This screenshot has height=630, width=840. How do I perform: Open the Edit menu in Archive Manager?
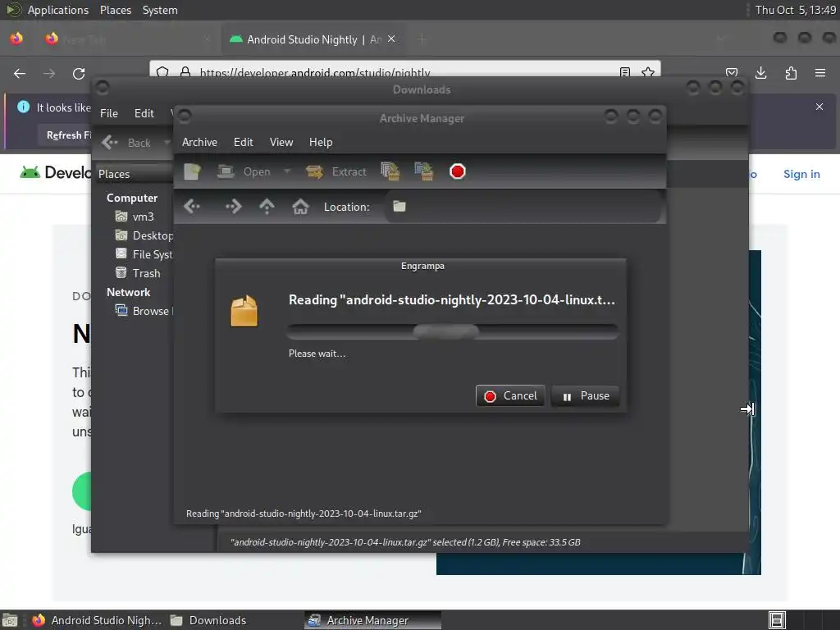coord(243,142)
